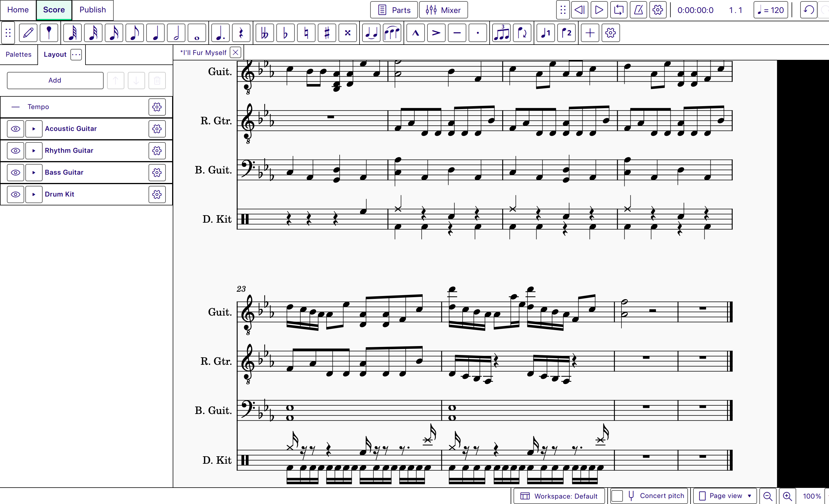Open the Page view dropdown
Screen dimensions: 829x504
point(725,496)
